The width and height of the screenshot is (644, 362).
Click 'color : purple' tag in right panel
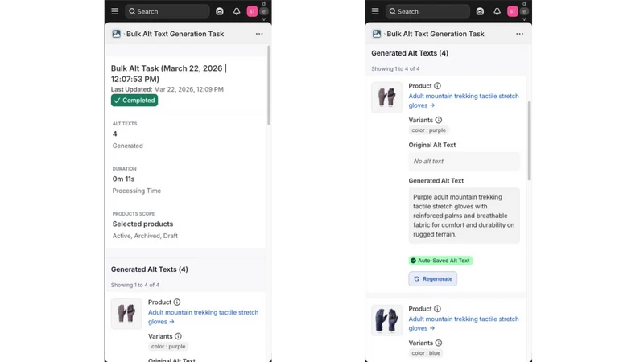pyautogui.click(x=429, y=130)
